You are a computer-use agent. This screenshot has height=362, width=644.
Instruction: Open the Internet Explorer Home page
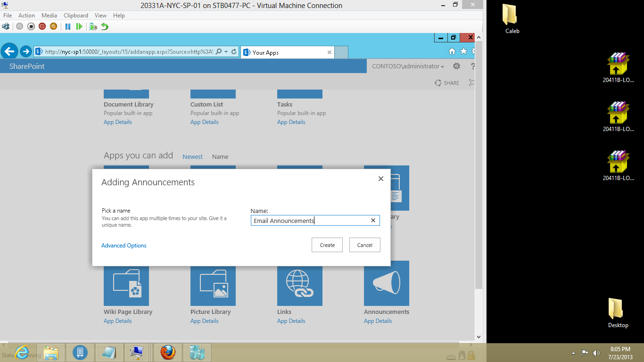[452, 51]
